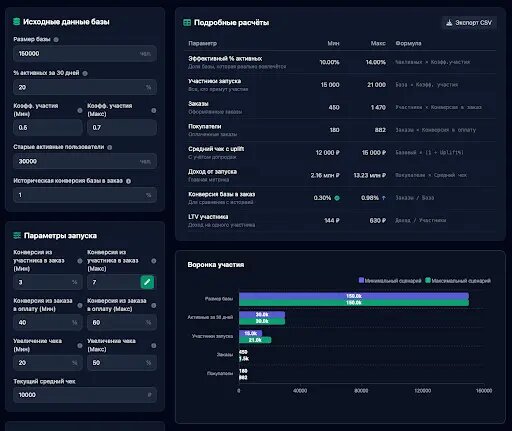Click the 15 000 min participants value
Image resolution: width=512 pixels, height=431 pixels.
[330, 85]
